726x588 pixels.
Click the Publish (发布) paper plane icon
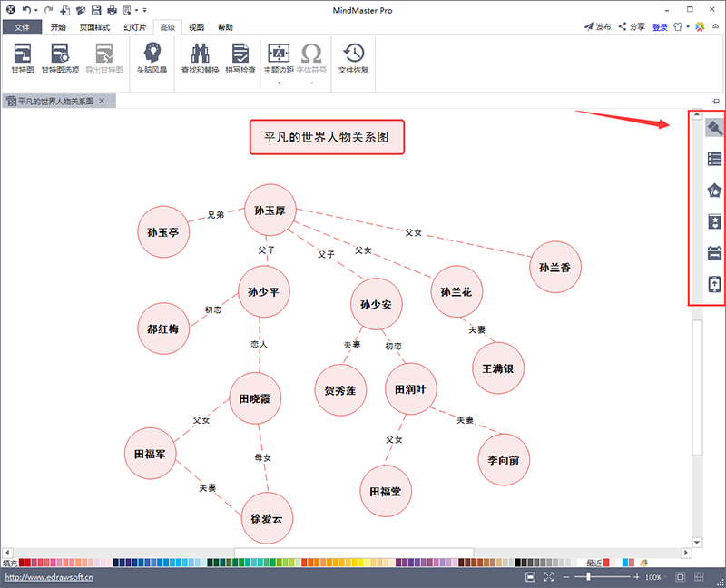(x=588, y=26)
